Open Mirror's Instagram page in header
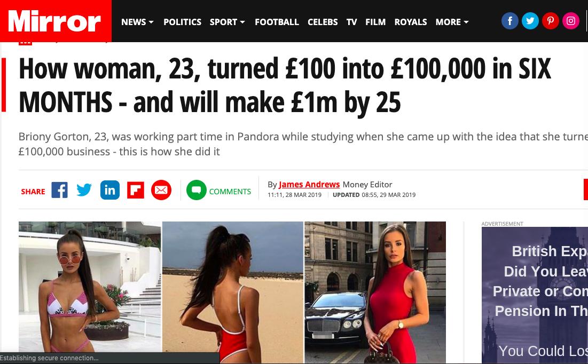Viewport: 588px width, 364px height. click(x=571, y=21)
